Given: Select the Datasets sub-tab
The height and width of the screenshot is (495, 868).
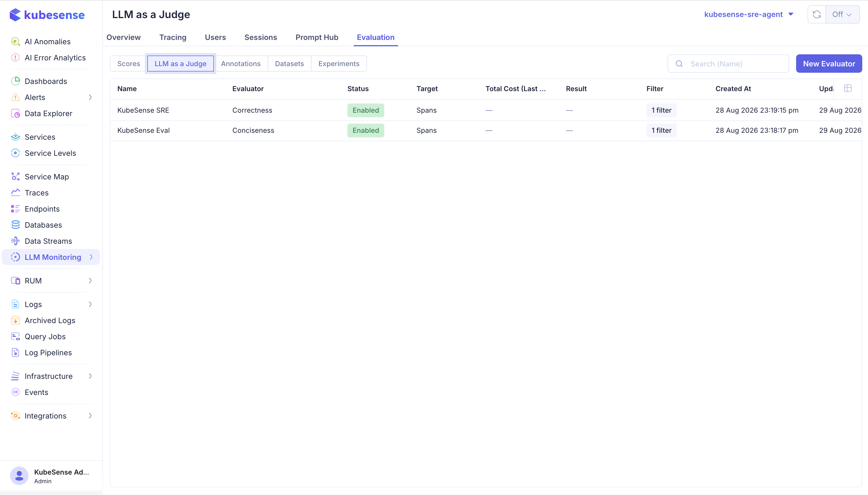Looking at the screenshot, I should pyautogui.click(x=289, y=64).
